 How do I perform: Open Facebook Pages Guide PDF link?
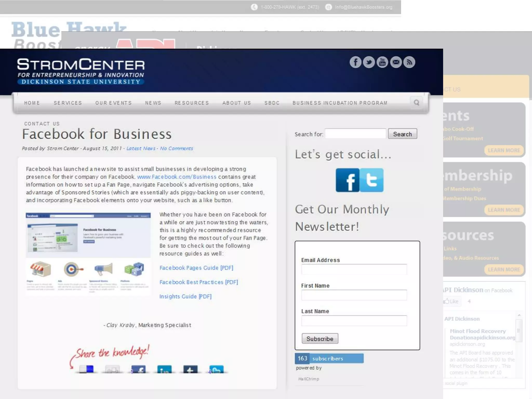click(196, 268)
